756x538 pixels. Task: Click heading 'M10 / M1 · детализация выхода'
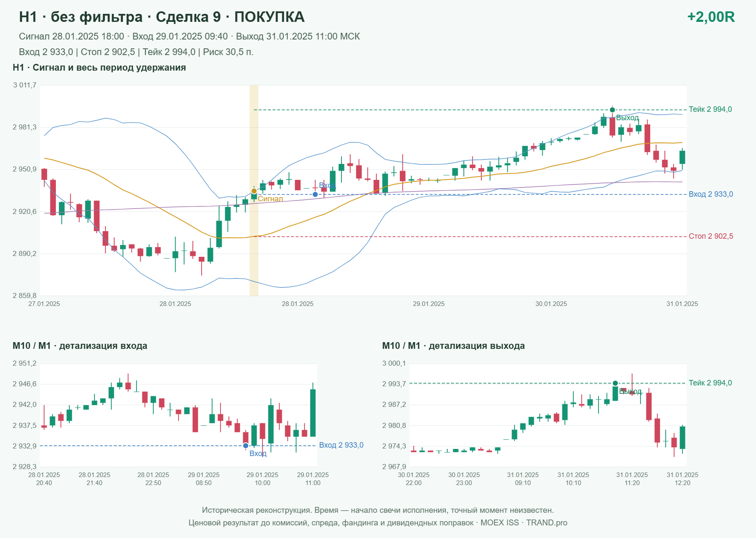click(453, 346)
